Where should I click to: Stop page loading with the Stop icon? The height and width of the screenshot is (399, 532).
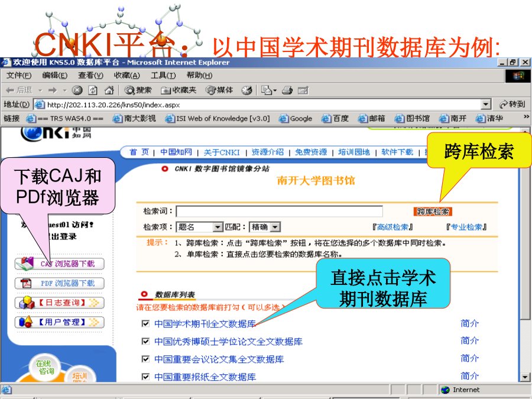coord(77,90)
